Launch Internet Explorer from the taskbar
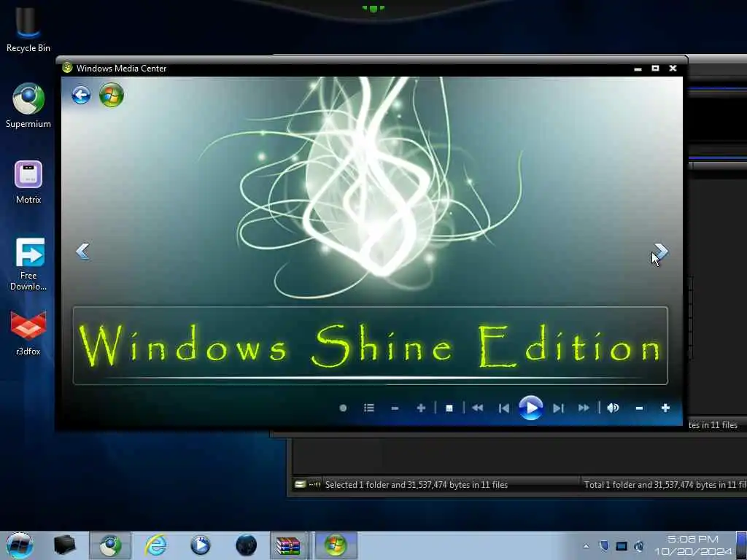747x560 pixels. coord(156,545)
